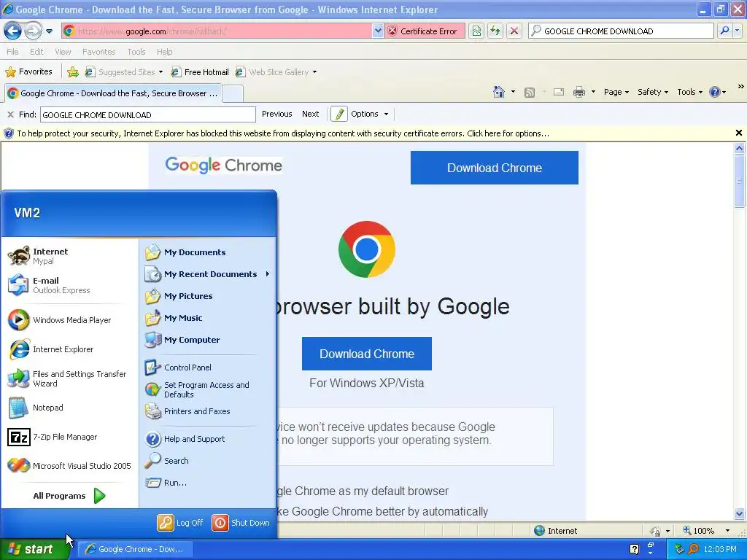The image size is (747, 560).
Task: Open the Safety command bar menu
Action: click(653, 92)
